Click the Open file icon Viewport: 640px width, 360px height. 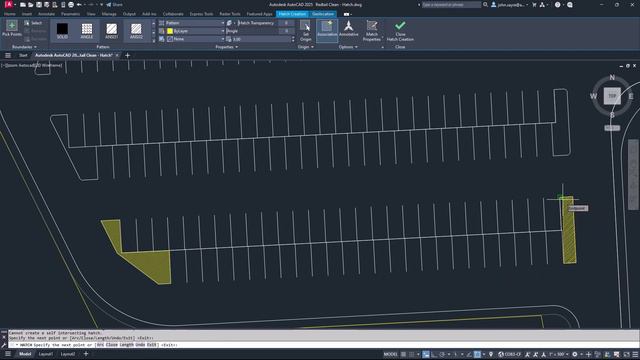[x=31, y=5]
